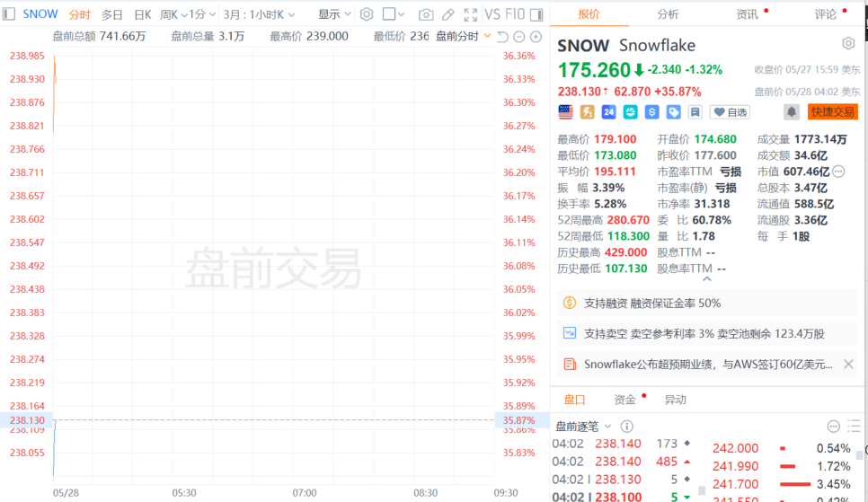Screen dimensions: 868x502
Task: Select the 资讯 news tab
Action: [748, 13]
